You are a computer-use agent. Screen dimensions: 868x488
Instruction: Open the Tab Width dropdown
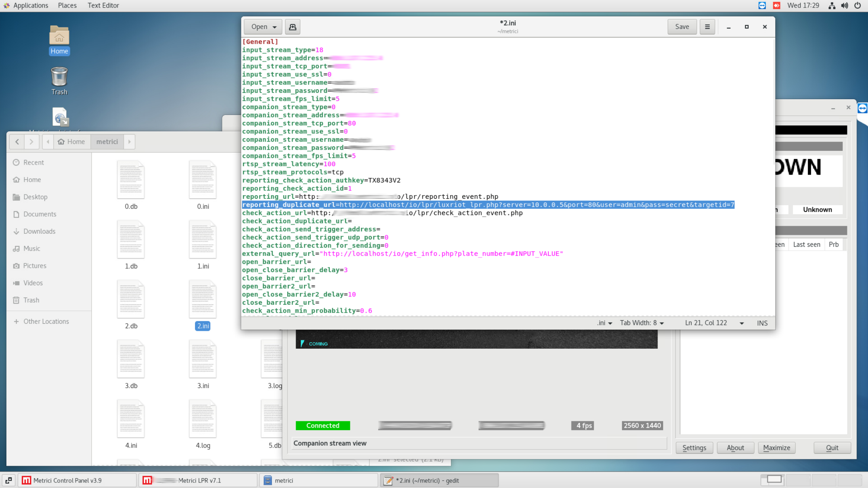click(x=642, y=323)
